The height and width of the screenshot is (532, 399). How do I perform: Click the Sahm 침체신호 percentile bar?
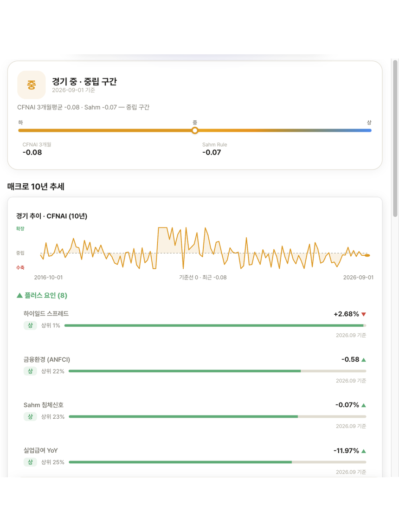[x=217, y=417]
